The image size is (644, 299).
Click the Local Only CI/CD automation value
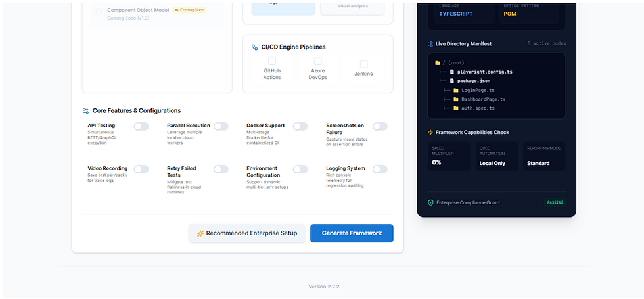[492, 163]
